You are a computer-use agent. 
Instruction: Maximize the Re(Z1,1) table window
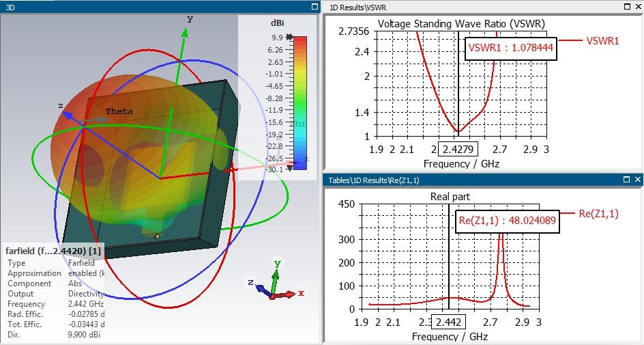coord(626,179)
